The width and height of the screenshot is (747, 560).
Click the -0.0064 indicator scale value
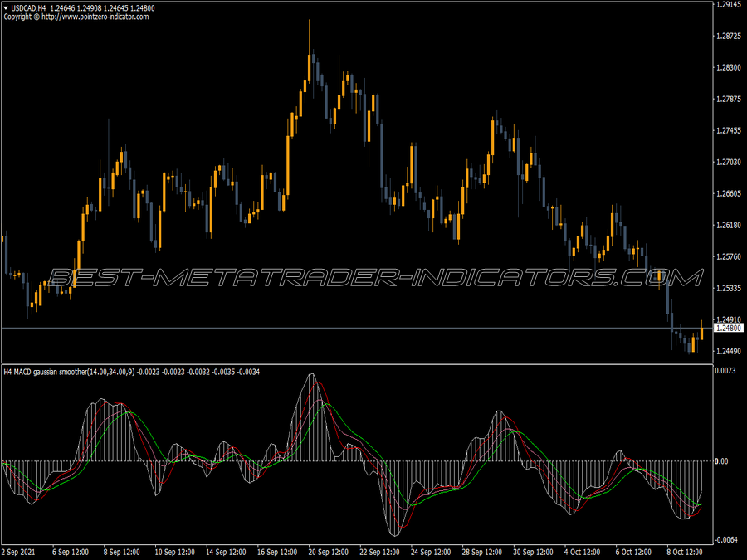(x=726, y=539)
